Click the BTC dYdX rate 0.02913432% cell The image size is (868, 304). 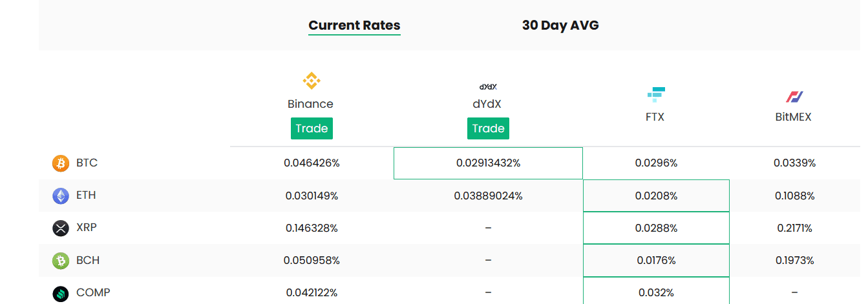click(488, 163)
